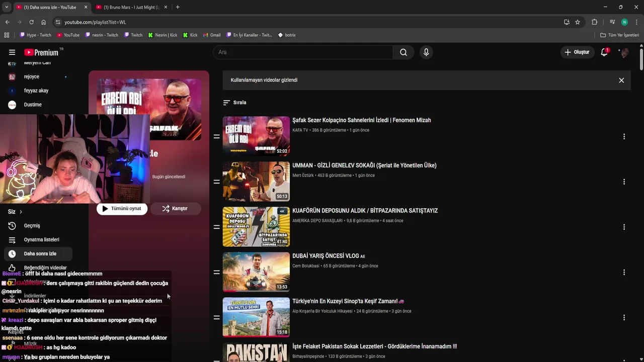The height and width of the screenshot is (362, 644).
Task: Open options menu for DUBAI YARIŞ ÖNCESİ video
Action: pyautogui.click(x=624, y=273)
